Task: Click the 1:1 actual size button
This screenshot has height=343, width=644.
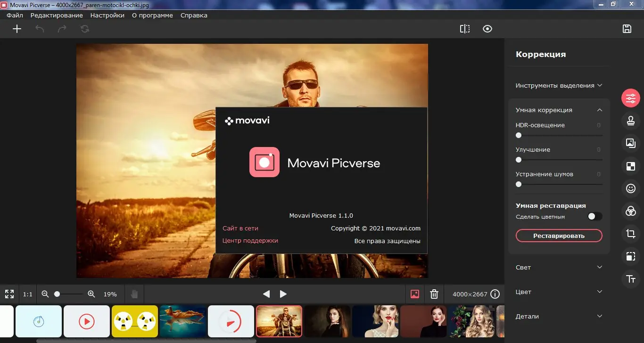Action: [x=28, y=294]
